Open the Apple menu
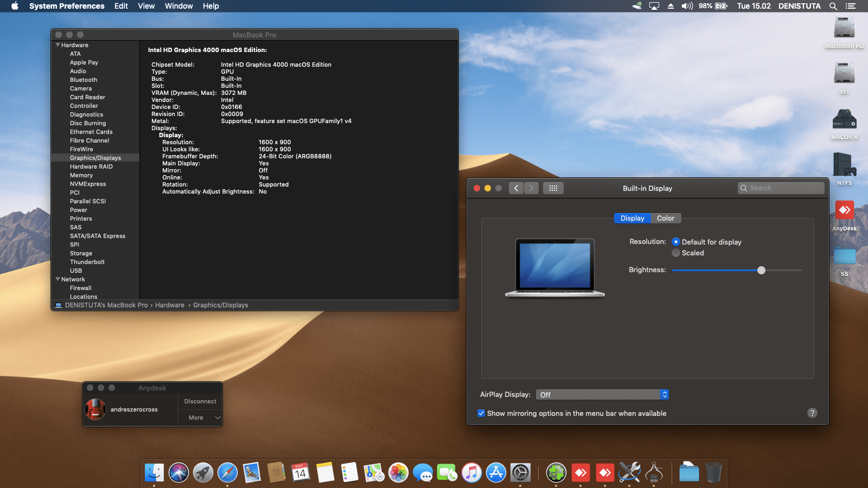868x488 pixels. click(x=15, y=6)
